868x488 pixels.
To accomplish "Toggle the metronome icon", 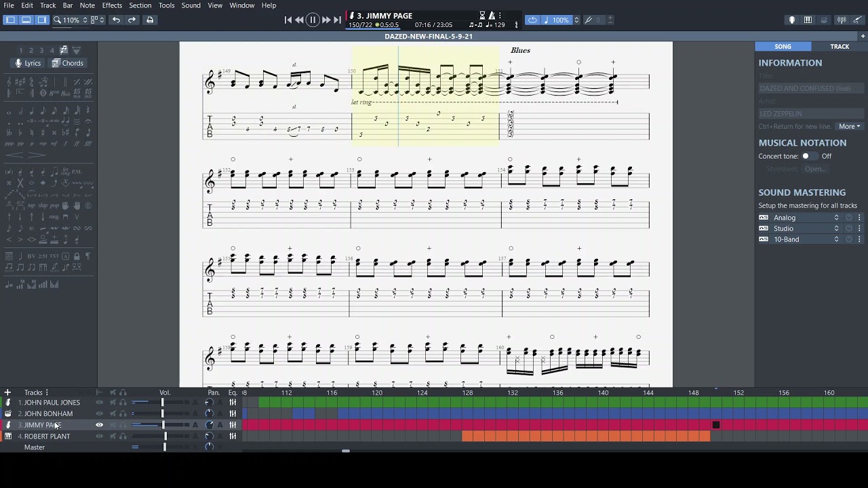I will click(491, 15).
